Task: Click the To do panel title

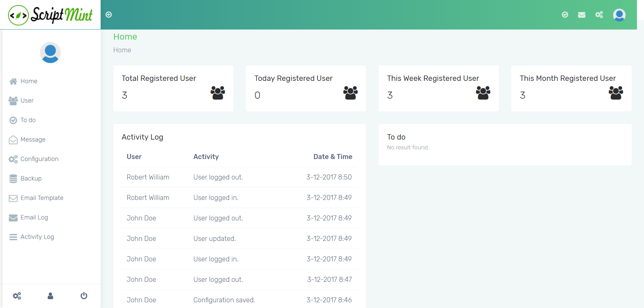Action: tap(396, 137)
